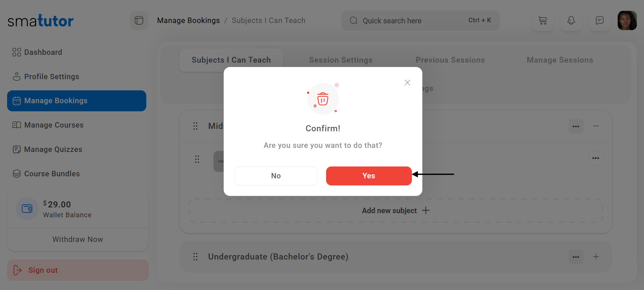Open the notifications bell

click(571, 21)
